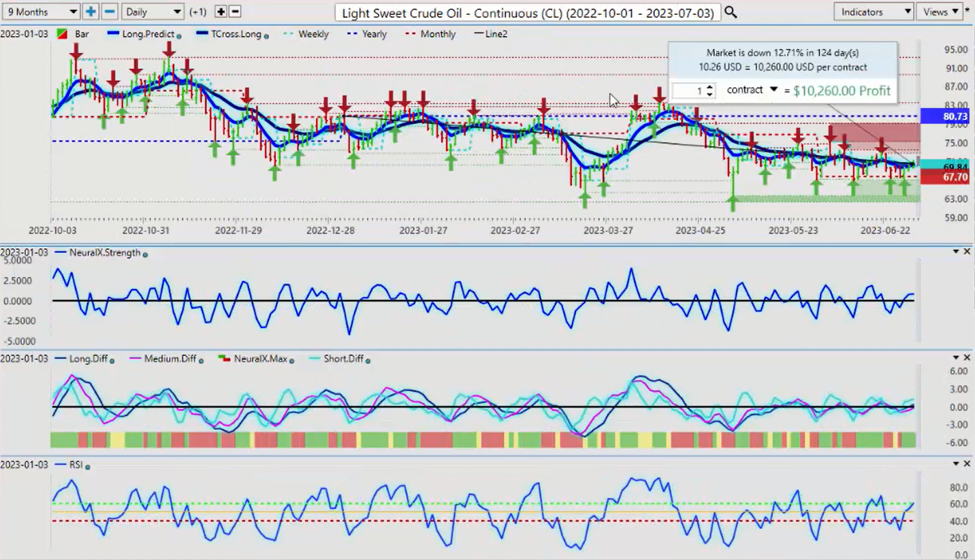This screenshot has height=560, width=975.
Task: Click the $10,260.00 Profit text
Action: pos(842,90)
